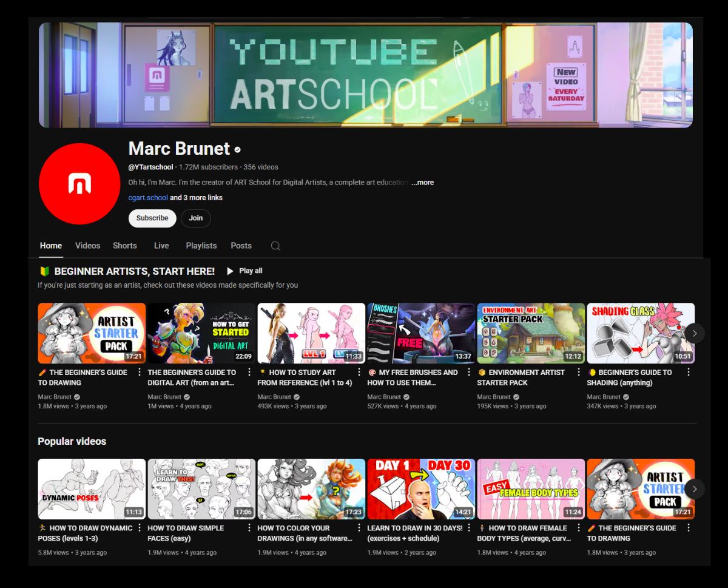The height and width of the screenshot is (588, 728).
Task: Switch to the Videos tab
Action: (87, 246)
